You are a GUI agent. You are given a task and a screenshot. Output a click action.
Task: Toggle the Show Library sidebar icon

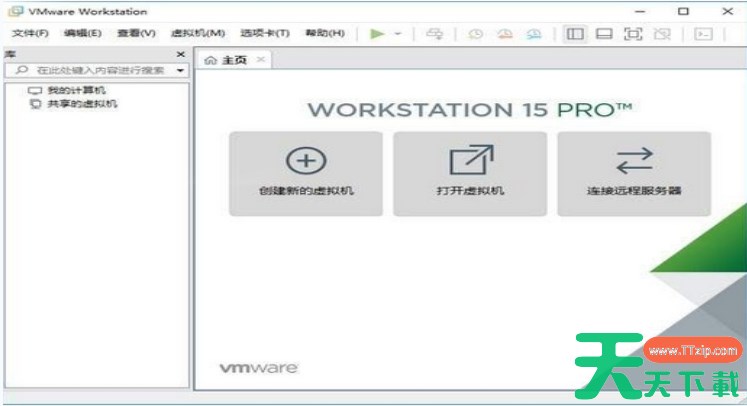click(575, 34)
